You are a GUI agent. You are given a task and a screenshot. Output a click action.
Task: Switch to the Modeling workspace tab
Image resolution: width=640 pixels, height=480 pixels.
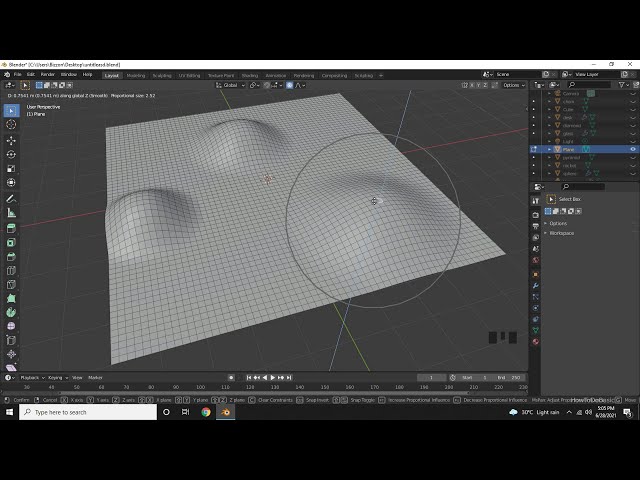click(x=136, y=76)
